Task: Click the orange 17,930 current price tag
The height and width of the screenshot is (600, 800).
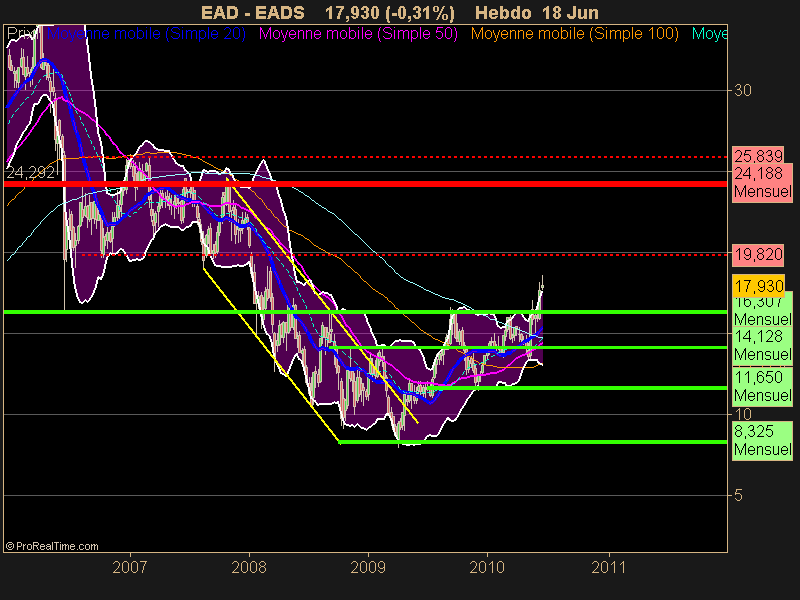Action: pyautogui.click(x=758, y=286)
